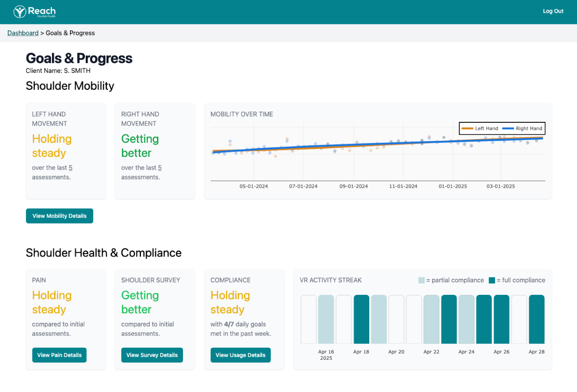
Task: Click 'VR ACTIVITY STREAK' chart title
Action: (331, 280)
